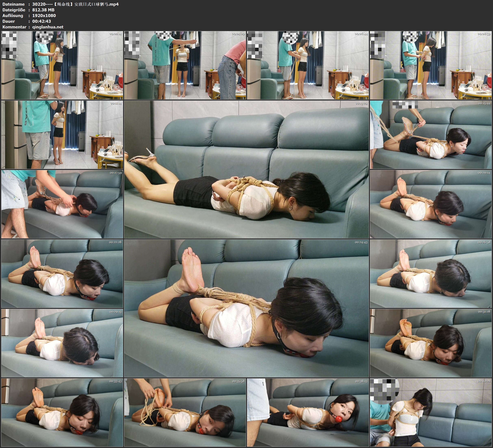Select the frame at 00:38:13

pyautogui.click(x=308, y=412)
